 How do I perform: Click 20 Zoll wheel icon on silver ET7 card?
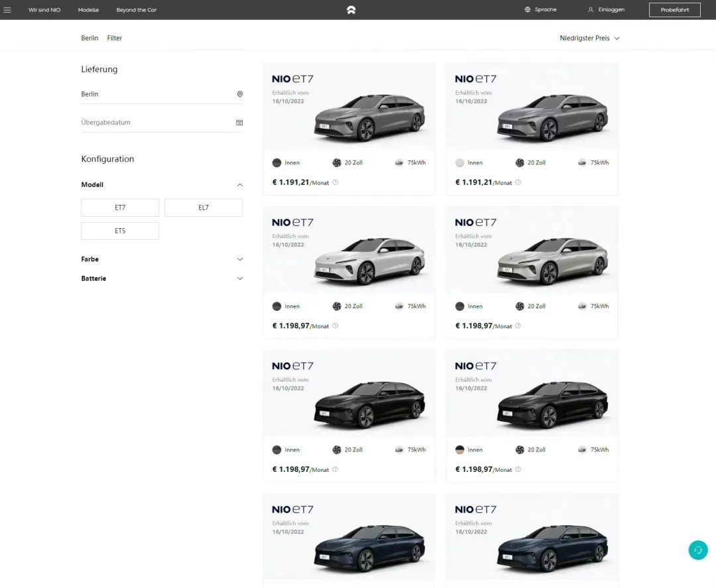coord(520,306)
